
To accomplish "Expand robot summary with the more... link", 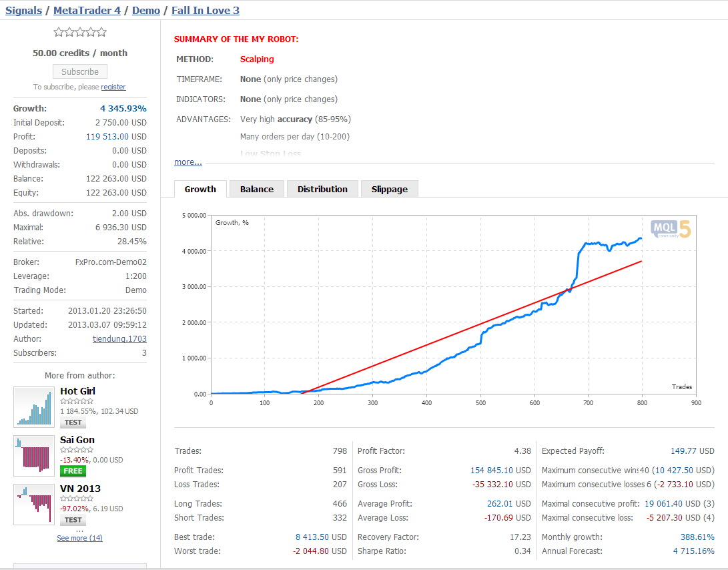I will tap(188, 162).
